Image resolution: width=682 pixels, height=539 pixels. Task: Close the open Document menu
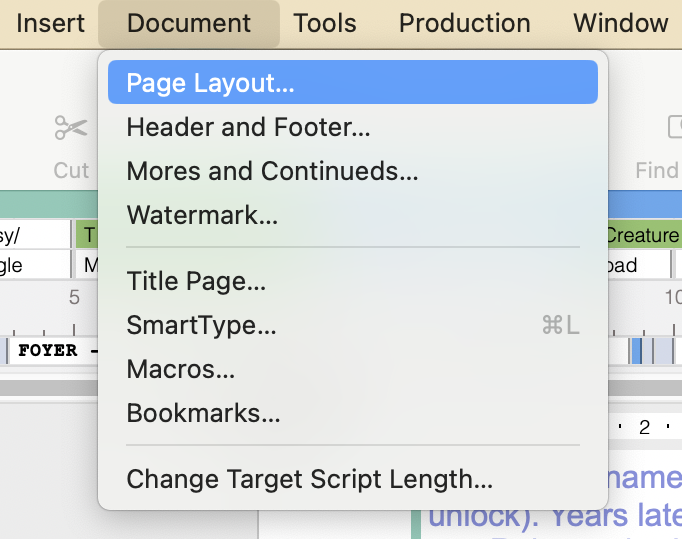tap(189, 23)
